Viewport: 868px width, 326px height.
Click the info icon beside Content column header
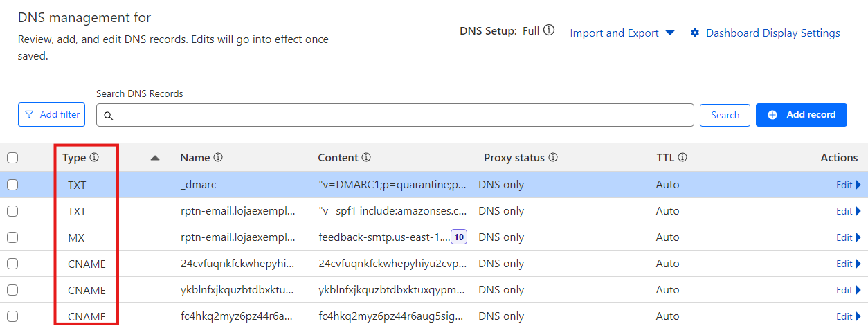(x=366, y=158)
